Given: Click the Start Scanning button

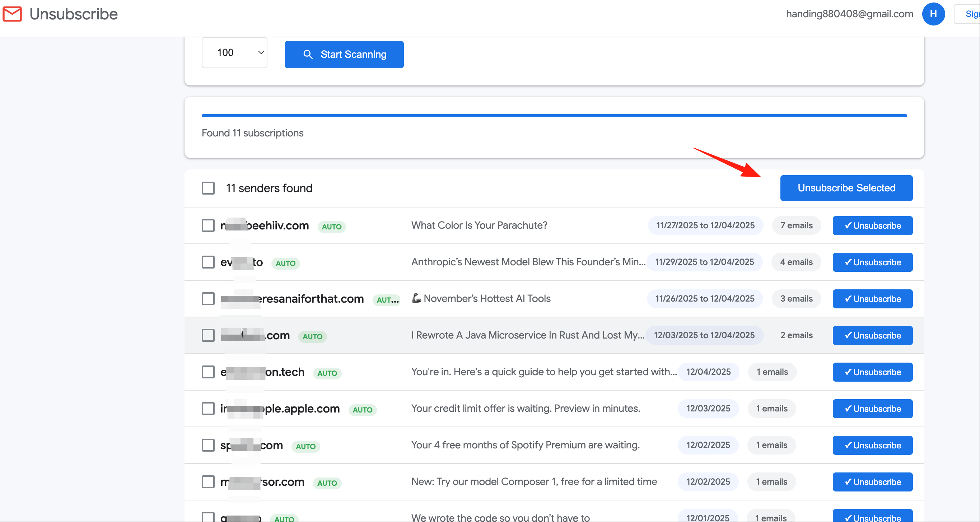Looking at the screenshot, I should click(x=344, y=55).
